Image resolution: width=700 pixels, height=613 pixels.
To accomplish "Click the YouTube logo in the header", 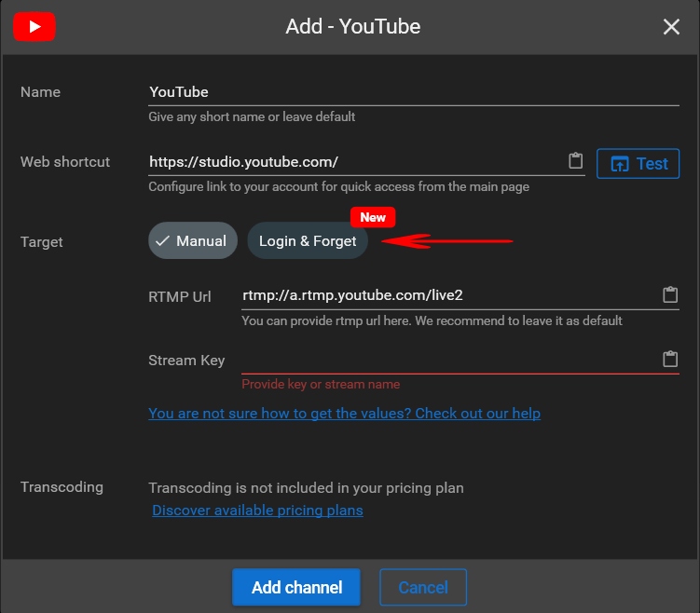I will [34, 27].
